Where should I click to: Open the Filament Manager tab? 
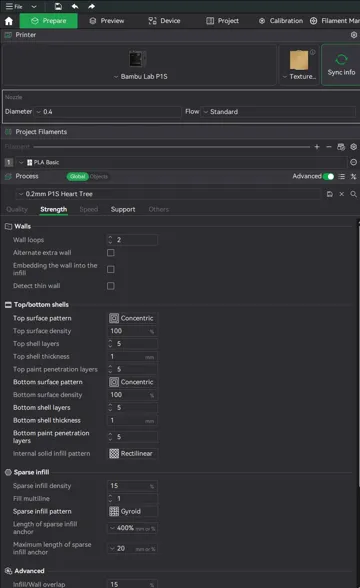(334, 21)
